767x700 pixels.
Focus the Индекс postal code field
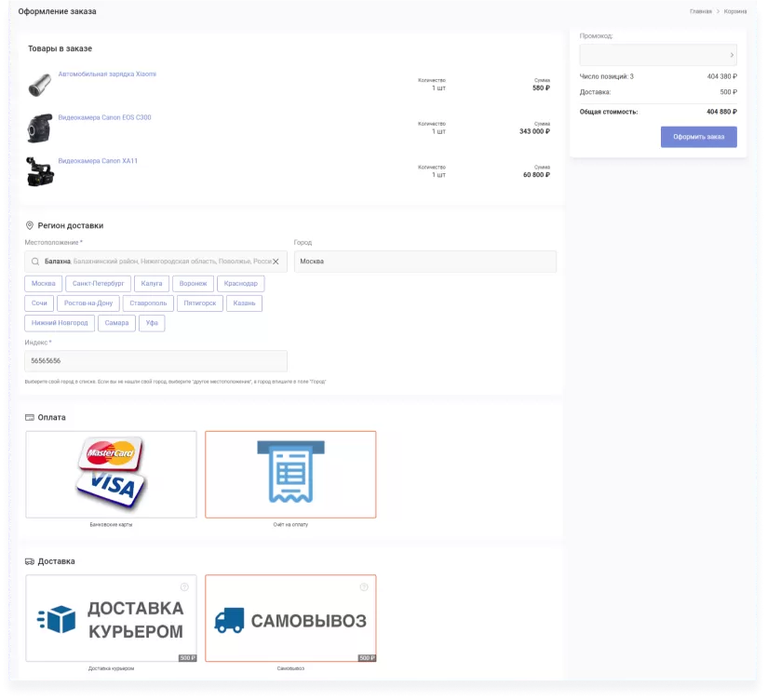click(155, 360)
